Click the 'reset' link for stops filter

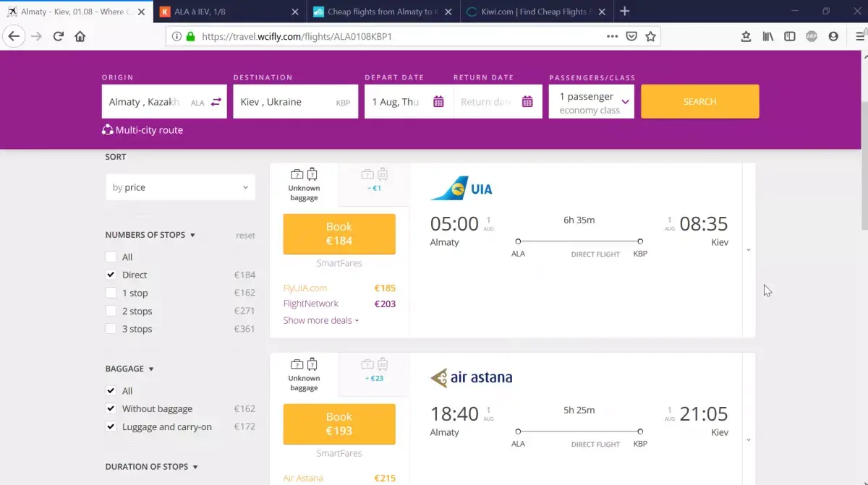click(245, 236)
